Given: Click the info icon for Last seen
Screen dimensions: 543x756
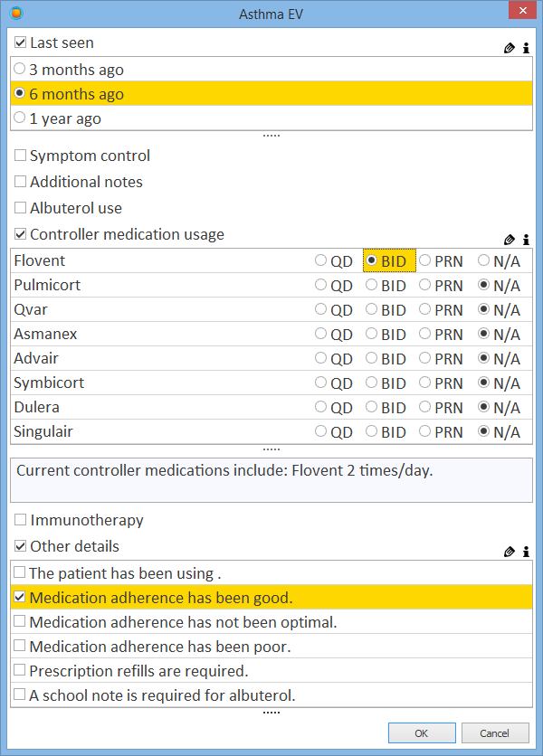Looking at the screenshot, I should [526, 48].
